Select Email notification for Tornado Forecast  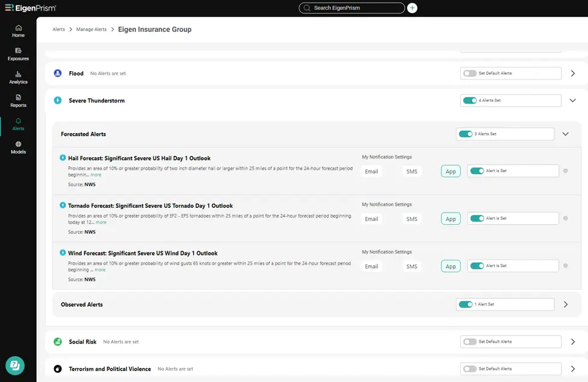pyautogui.click(x=371, y=219)
